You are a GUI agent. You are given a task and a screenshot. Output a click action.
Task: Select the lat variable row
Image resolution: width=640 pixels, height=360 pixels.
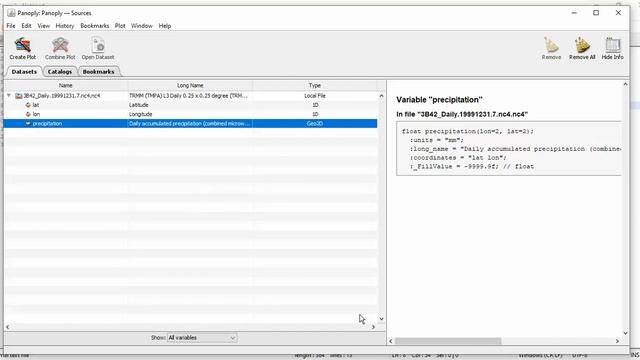click(x=190, y=105)
